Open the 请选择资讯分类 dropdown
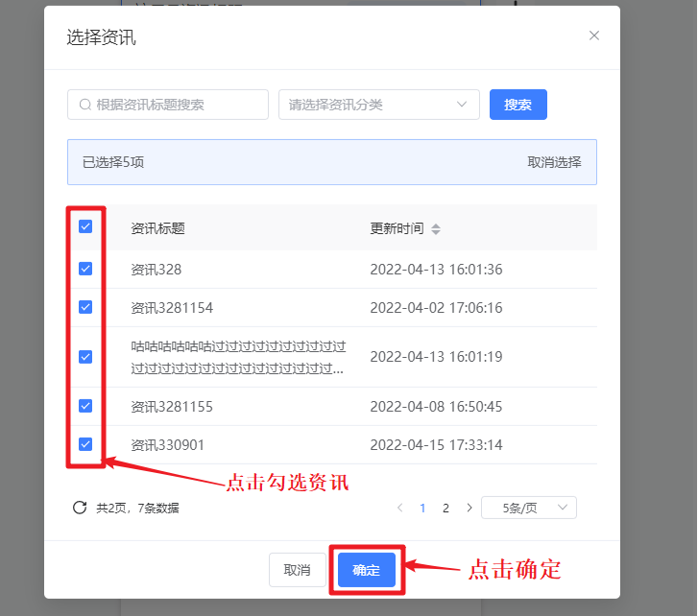 (x=379, y=105)
